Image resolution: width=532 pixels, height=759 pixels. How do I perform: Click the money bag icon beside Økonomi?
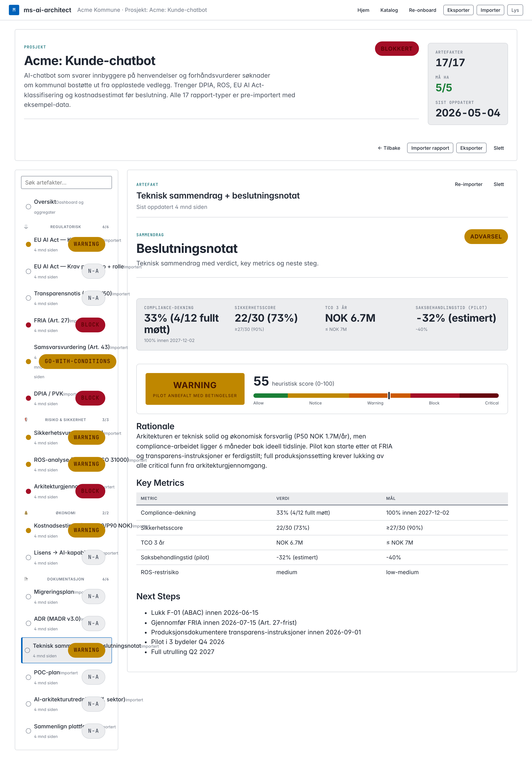(26, 513)
